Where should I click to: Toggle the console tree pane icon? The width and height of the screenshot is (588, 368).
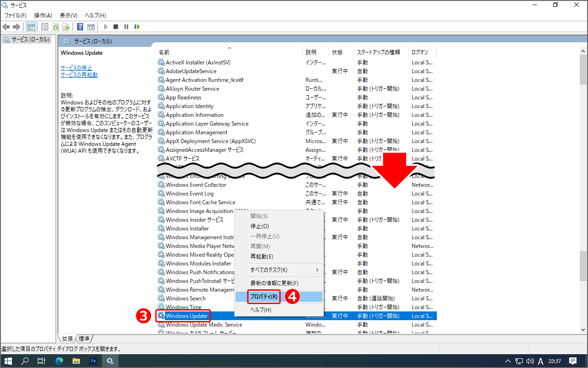(31, 27)
